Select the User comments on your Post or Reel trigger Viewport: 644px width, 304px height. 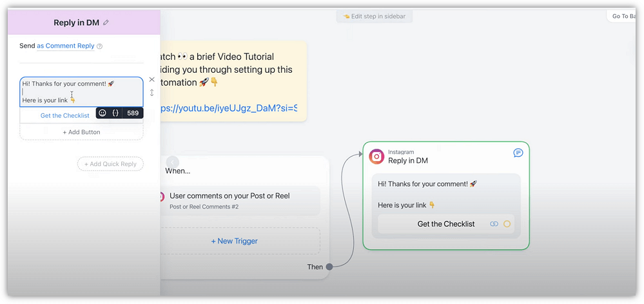(x=240, y=200)
